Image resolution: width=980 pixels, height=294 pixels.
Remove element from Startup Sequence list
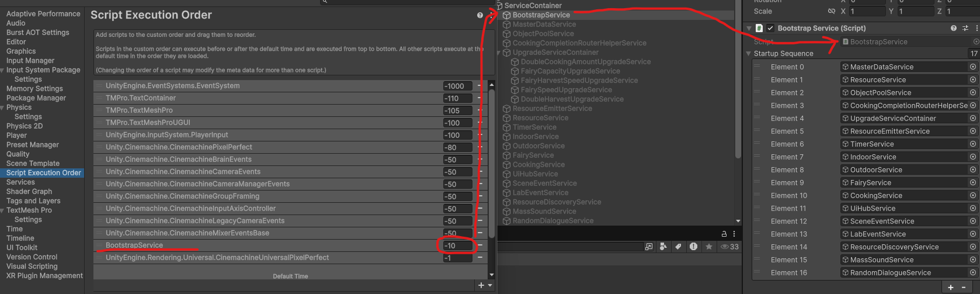click(x=964, y=287)
